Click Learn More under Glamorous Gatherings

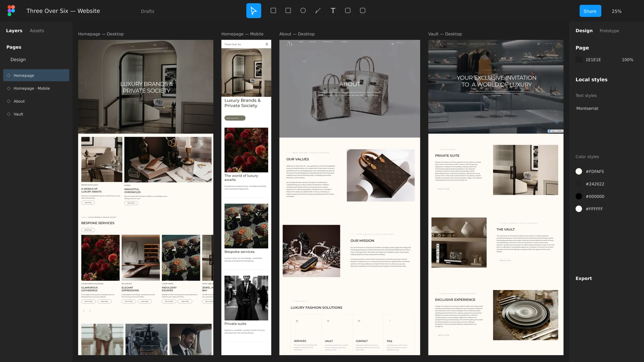tap(104, 301)
